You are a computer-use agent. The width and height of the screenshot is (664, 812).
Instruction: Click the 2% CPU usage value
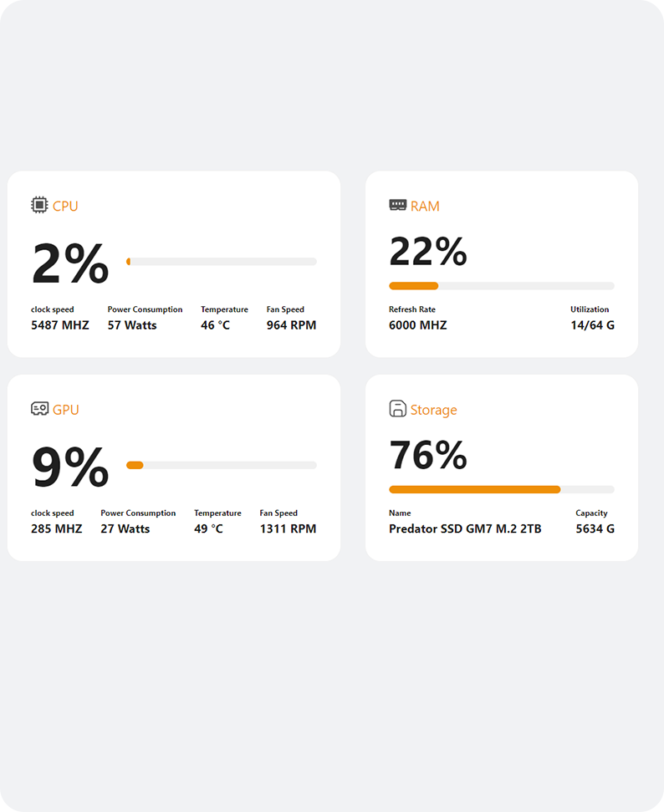70,264
